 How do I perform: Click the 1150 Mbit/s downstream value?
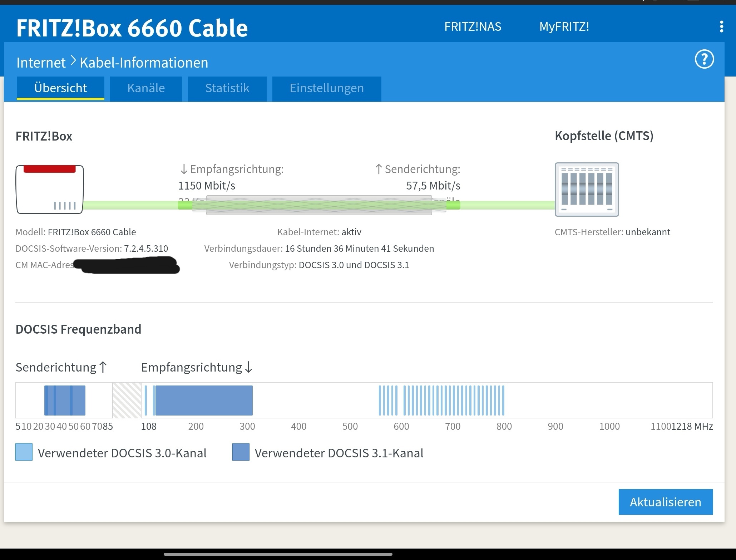[207, 186]
